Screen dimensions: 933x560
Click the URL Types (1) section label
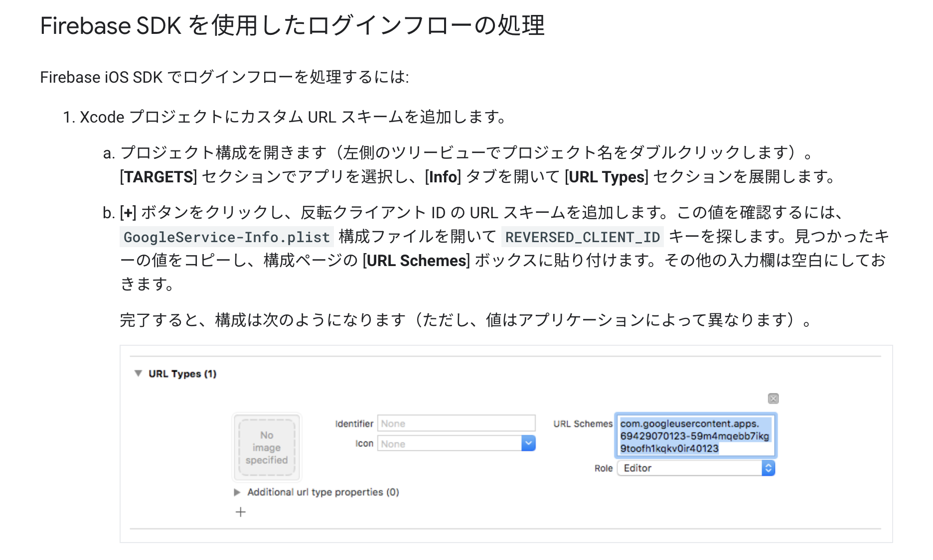[x=182, y=374]
